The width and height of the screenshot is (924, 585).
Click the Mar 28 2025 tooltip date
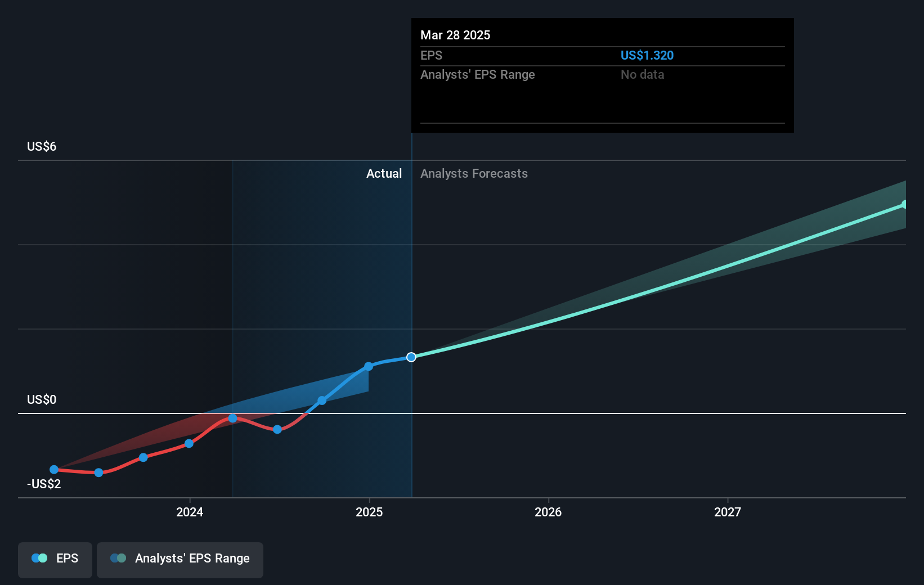[455, 35]
